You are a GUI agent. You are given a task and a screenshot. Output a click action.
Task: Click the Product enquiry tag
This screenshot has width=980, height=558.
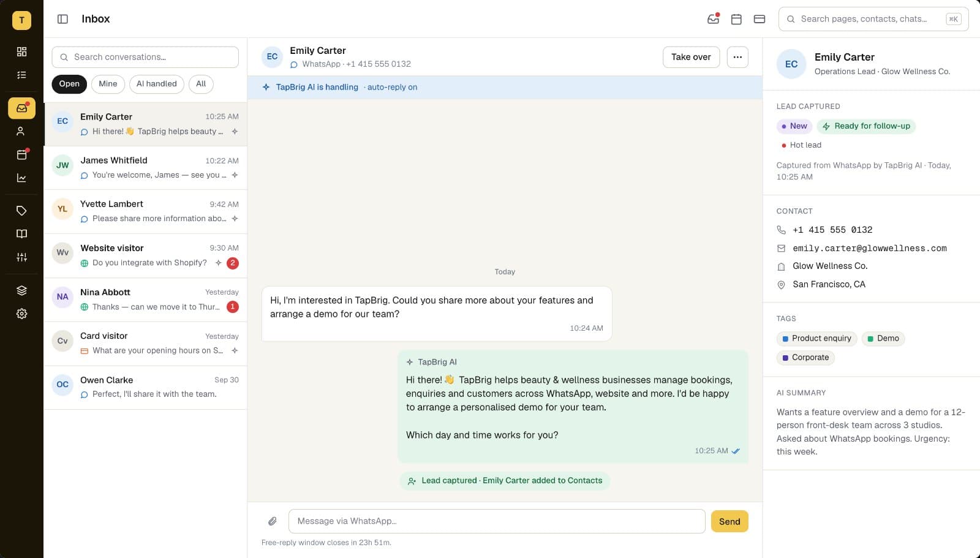coord(816,339)
